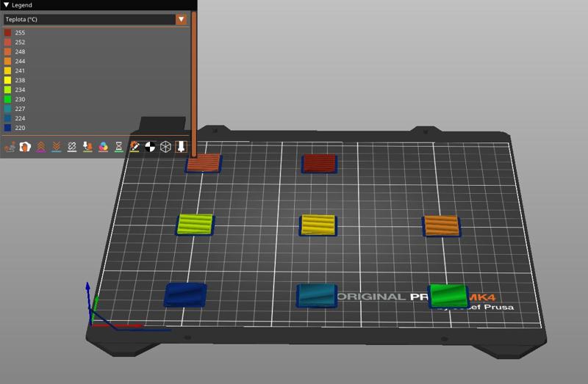
Task: Click the 220 legend color swatch
Action: [7, 128]
